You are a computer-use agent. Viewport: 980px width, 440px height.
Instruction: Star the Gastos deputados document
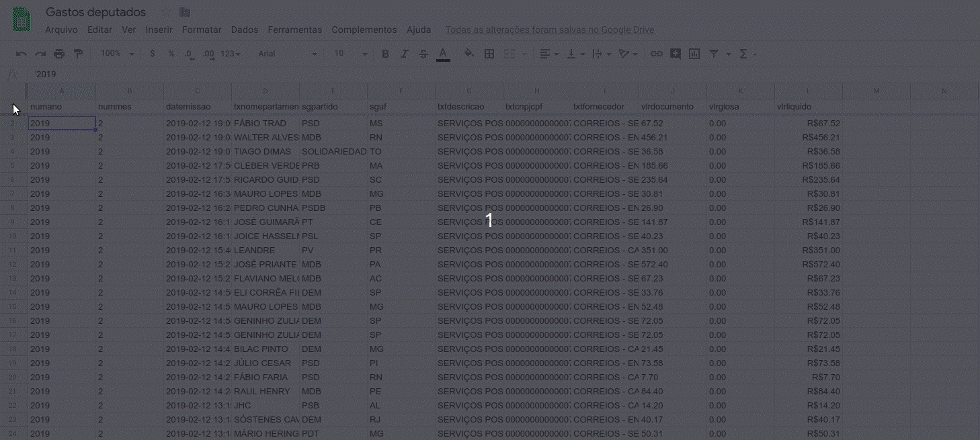coord(165,12)
